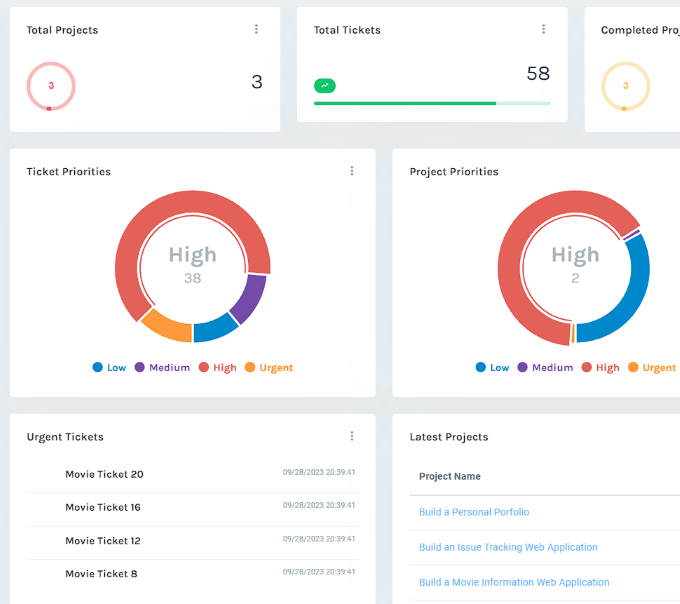Toggle Low series in Ticket Priorities legend
Screen dimensions: 680x604
[109, 368]
